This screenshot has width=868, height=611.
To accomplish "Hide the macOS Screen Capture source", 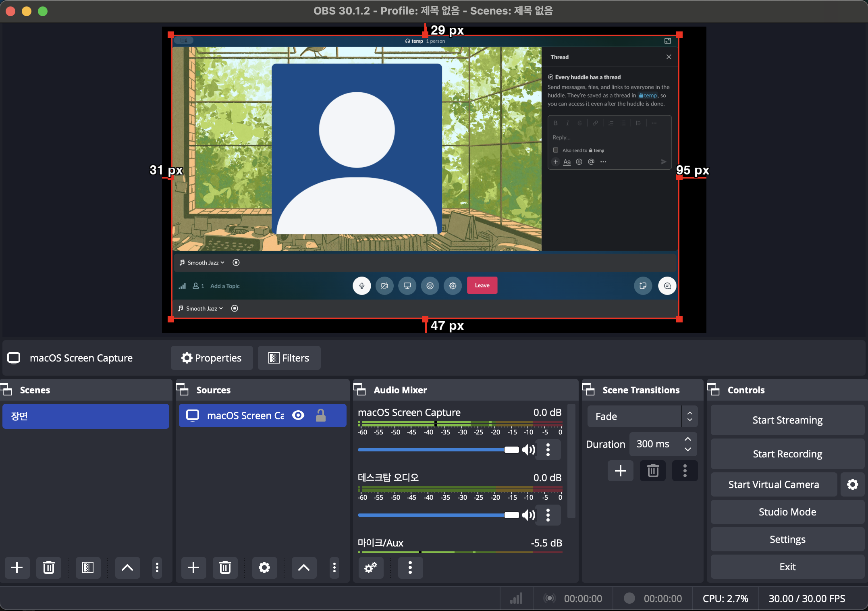I will point(298,416).
